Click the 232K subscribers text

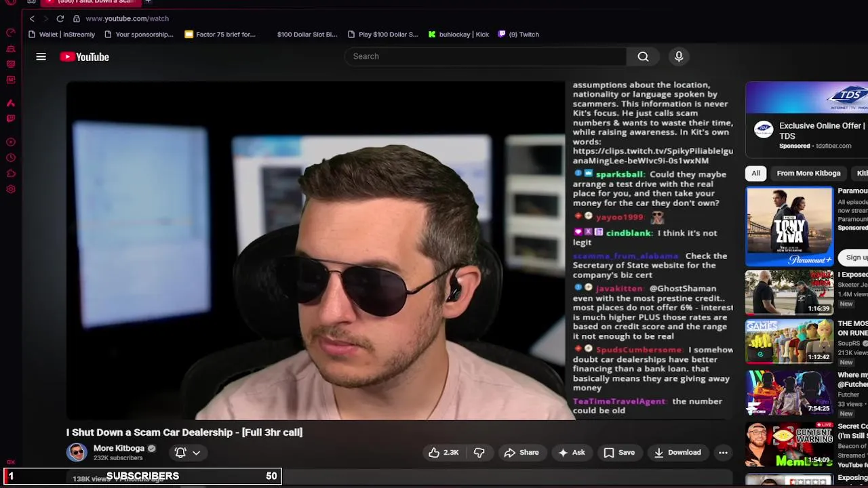click(x=118, y=458)
